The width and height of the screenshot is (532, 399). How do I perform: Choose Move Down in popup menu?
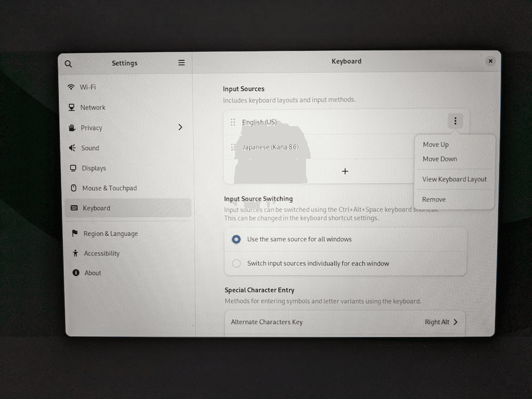point(440,159)
